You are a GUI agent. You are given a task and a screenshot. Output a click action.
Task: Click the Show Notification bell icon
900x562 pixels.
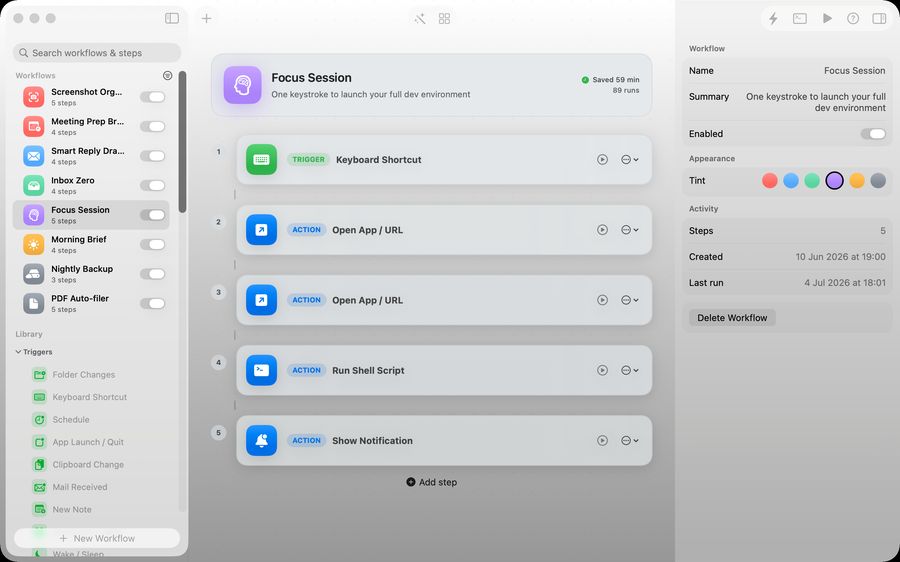point(261,440)
